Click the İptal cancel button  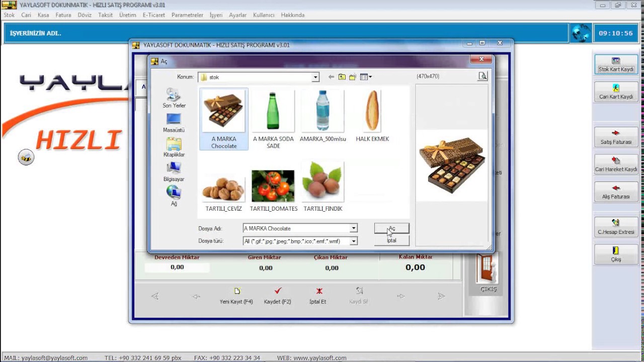[x=391, y=240]
